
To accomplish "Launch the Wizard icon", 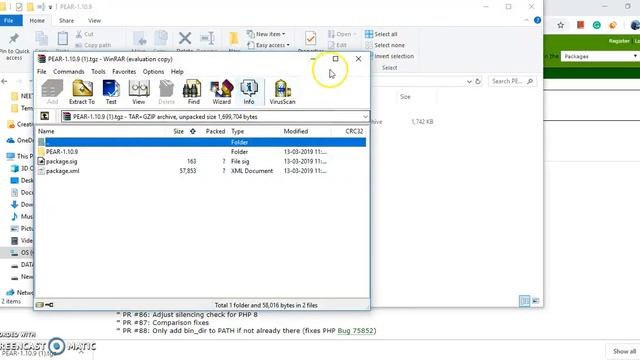I will click(222, 92).
